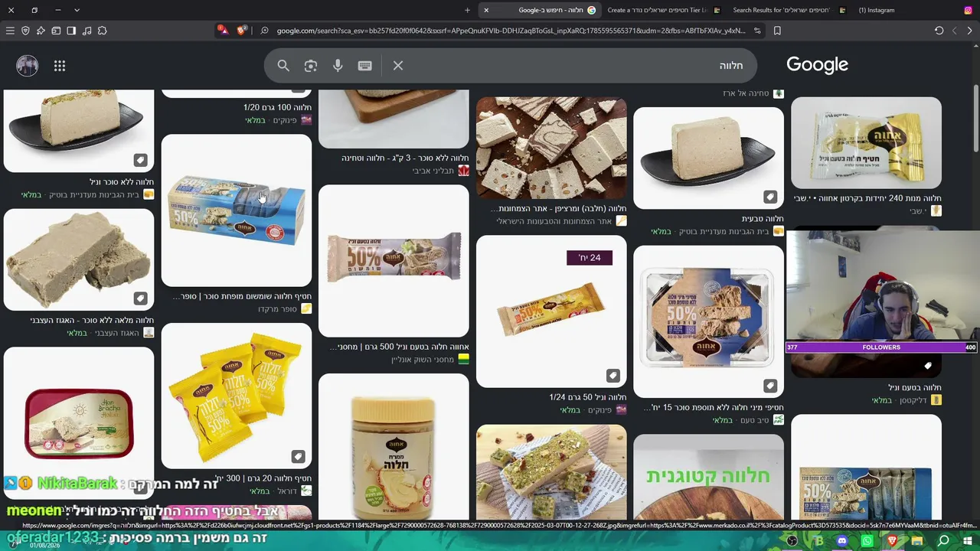Open the Brave wallet toolbar icon
The image size is (980, 551).
click(x=56, y=31)
